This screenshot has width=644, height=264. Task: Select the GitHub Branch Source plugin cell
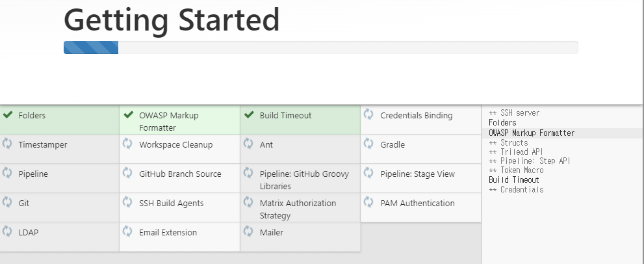point(179,178)
